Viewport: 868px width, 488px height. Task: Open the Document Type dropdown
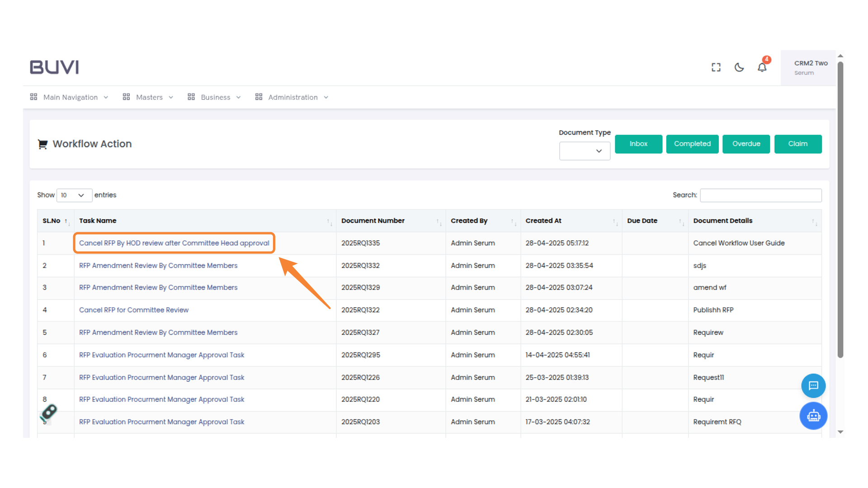(x=585, y=151)
